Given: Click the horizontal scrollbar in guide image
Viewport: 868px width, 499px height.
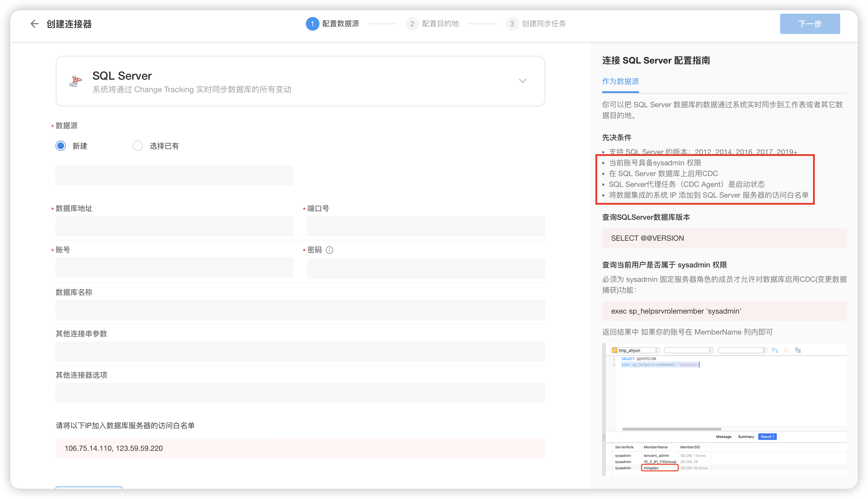Looking at the screenshot, I should [671, 429].
